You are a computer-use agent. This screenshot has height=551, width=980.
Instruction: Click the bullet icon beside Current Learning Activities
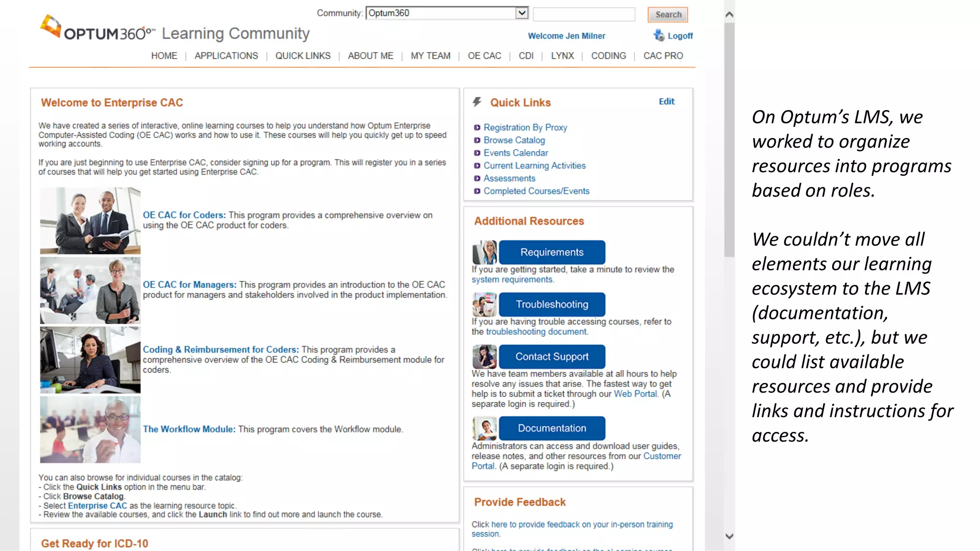tap(477, 165)
